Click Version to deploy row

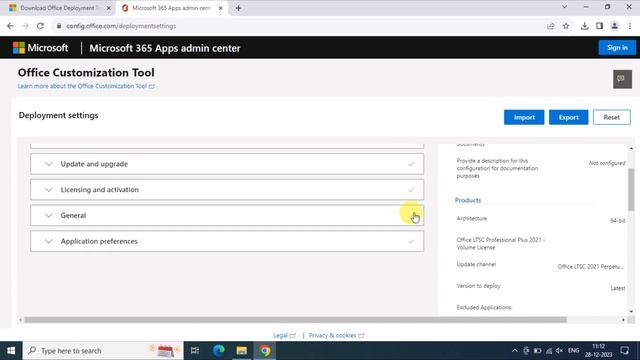pyautogui.click(x=541, y=287)
